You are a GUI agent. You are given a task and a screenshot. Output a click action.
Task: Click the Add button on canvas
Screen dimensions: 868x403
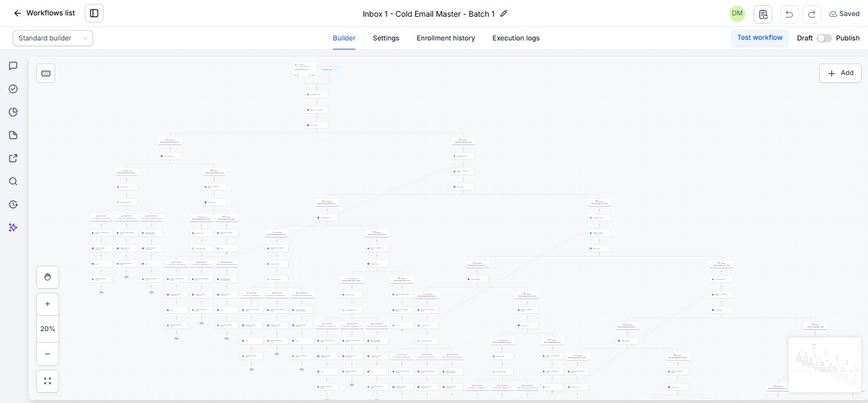tap(840, 73)
